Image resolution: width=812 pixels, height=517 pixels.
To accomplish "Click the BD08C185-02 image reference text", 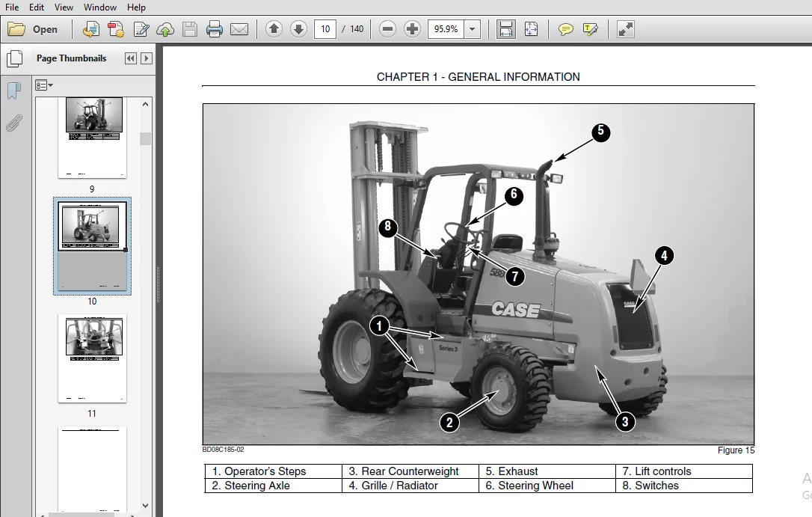I will pyautogui.click(x=224, y=450).
